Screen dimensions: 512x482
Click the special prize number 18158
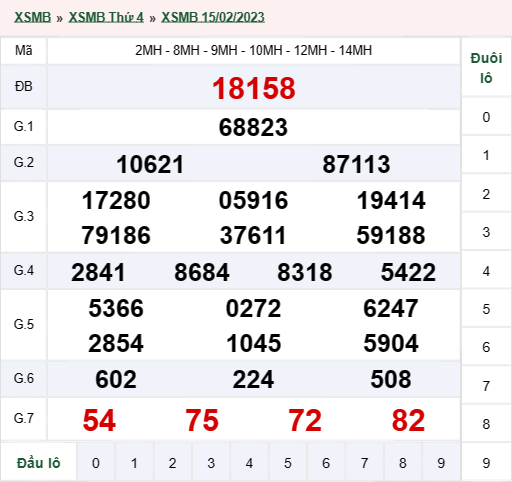(x=254, y=88)
